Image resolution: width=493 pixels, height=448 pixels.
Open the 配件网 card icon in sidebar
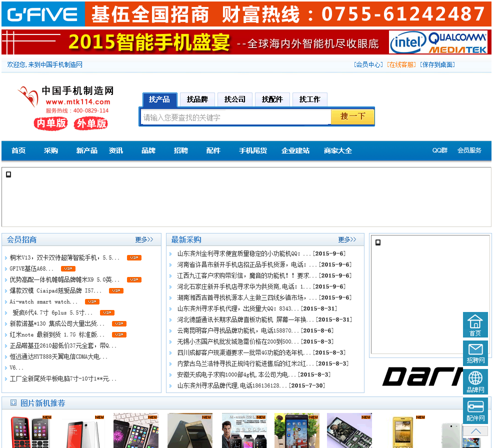475,410
